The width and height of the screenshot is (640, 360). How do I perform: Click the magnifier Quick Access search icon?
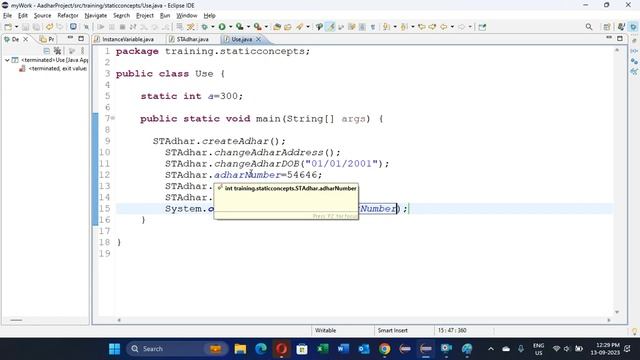click(589, 27)
